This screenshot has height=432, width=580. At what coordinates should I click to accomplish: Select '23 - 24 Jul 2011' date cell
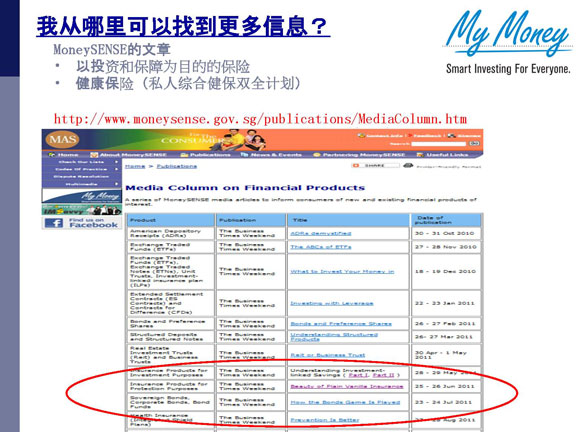click(x=446, y=402)
